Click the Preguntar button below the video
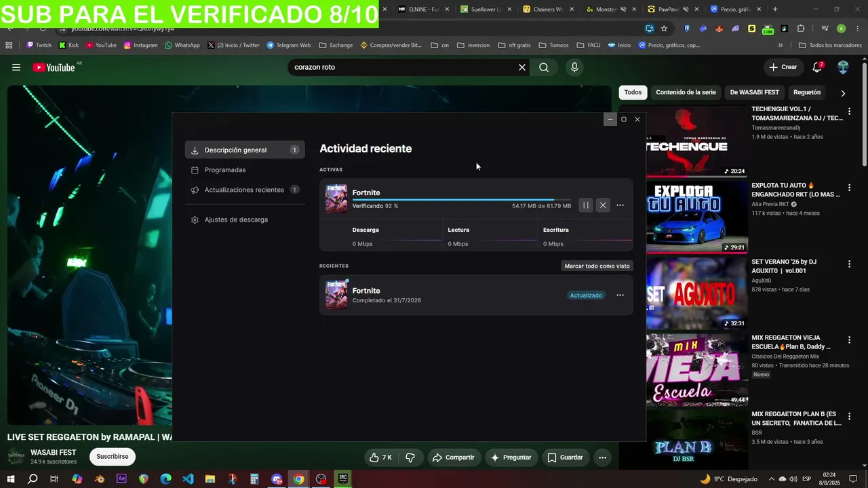 511,457
